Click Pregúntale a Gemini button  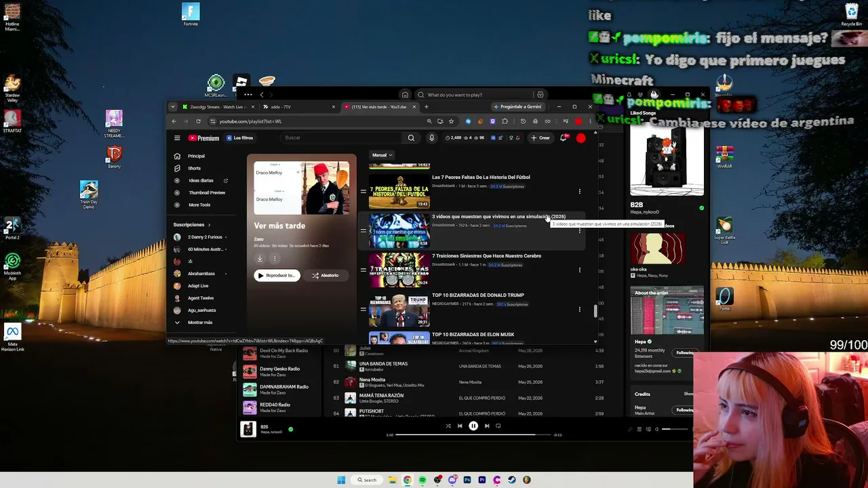point(517,106)
